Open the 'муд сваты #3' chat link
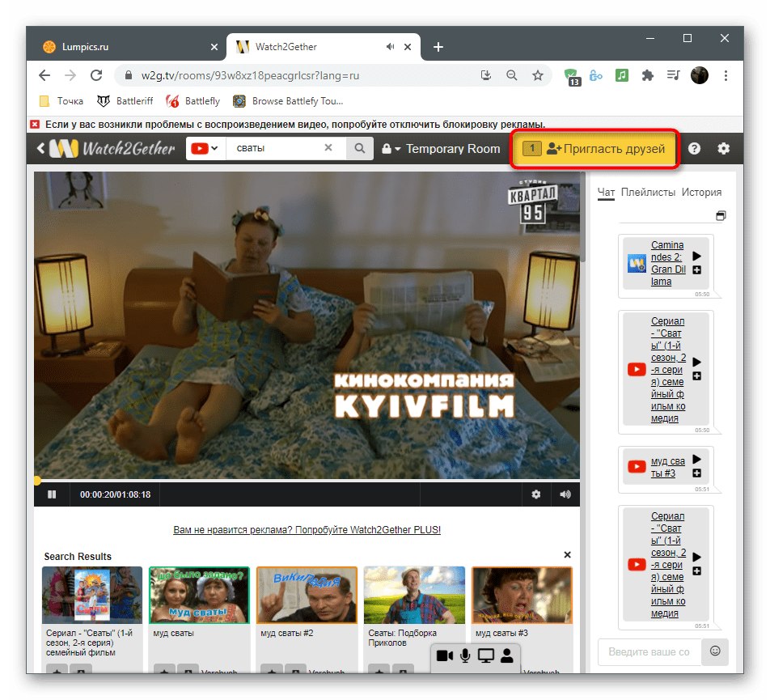Image resolution: width=770 pixels, height=700 pixels. 667,467
